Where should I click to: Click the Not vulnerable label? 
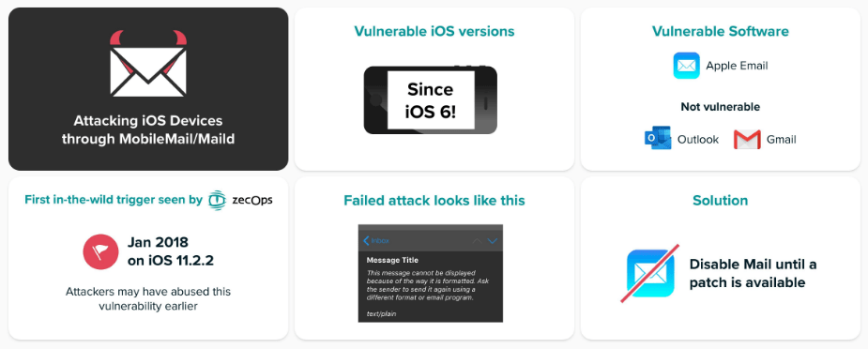(720, 107)
